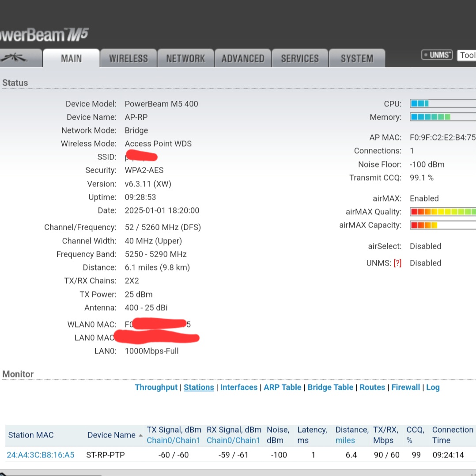476x476 pixels.
Task: Select the TX Power value 25 dBm
Action: [x=139, y=294]
